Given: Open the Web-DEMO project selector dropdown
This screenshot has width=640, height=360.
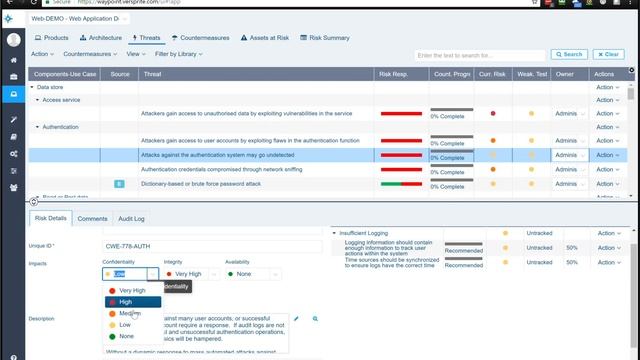Looking at the screenshot, I should click(x=79, y=19).
